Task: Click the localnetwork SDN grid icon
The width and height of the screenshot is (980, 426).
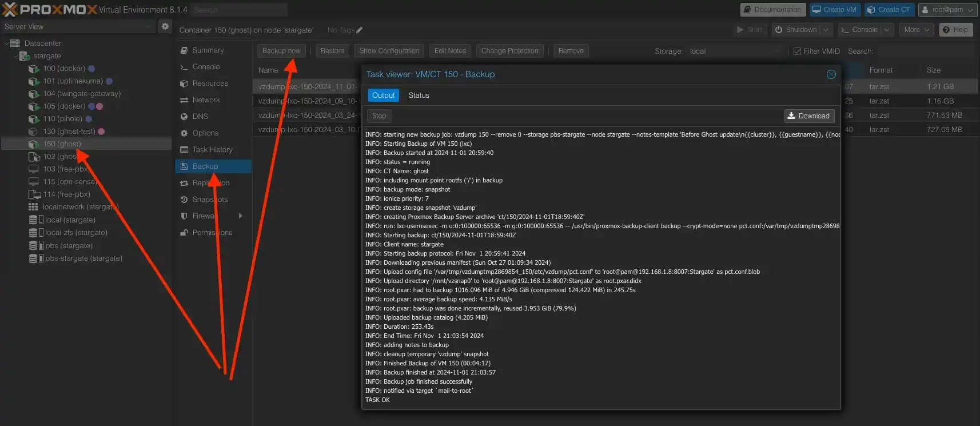Action: [33, 207]
